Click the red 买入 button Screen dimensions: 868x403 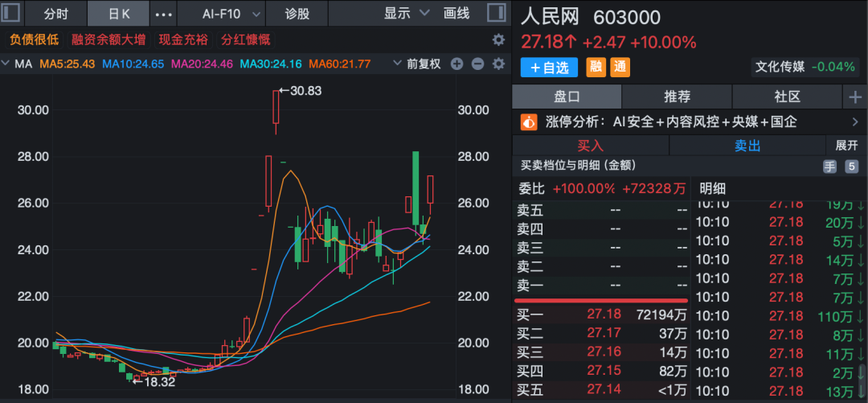(x=590, y=146)
